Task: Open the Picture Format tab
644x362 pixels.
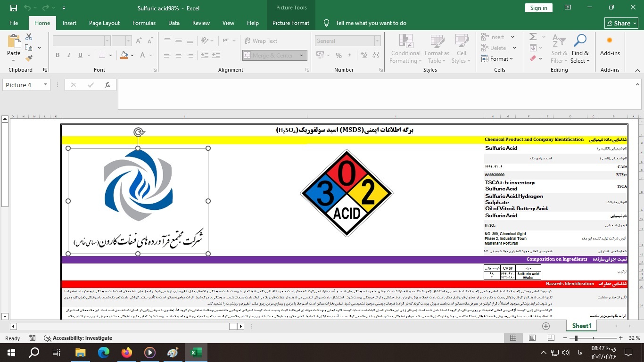Action: 291,23
